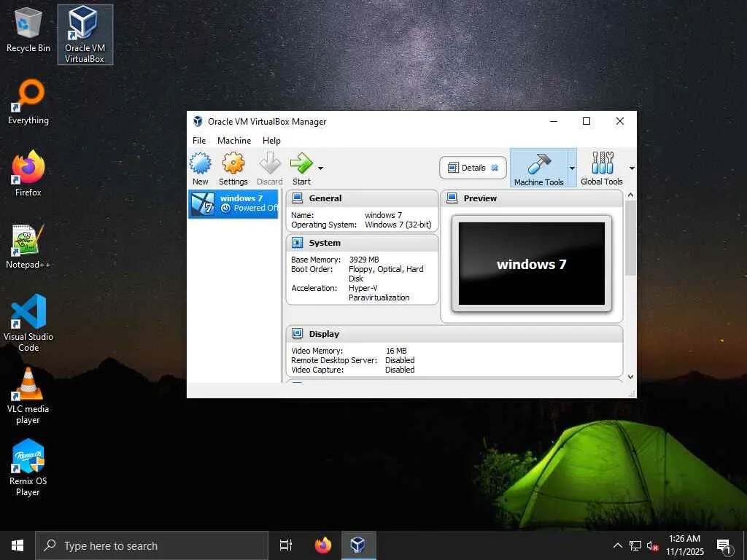Open the taskbar clock and date
Image resolution: width=747 pixels, height=560 pixels.
(684, 545)
